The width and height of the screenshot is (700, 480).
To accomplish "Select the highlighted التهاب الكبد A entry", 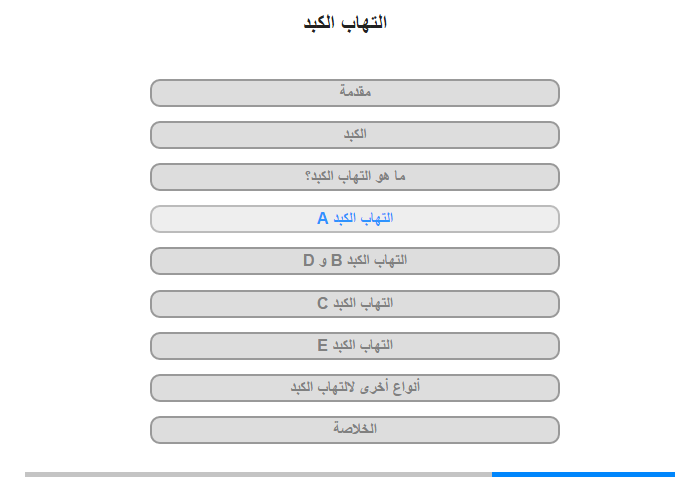I will click(x=354, y=219).
